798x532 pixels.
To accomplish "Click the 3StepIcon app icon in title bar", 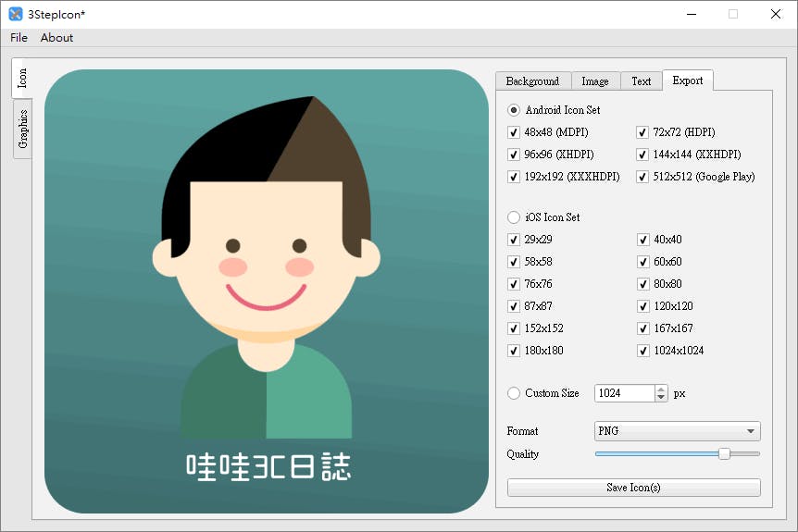I will [x=16, y=14].
